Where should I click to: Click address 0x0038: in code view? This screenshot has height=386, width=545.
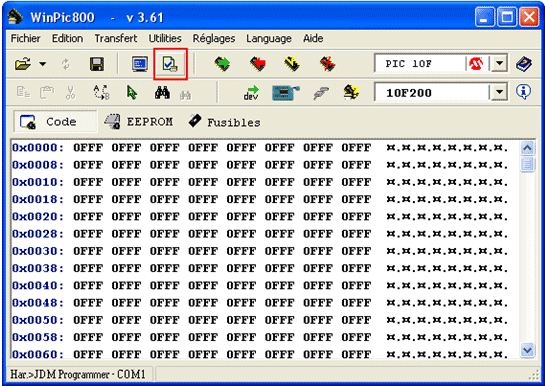pyautogui.click(x=38, y=268)
